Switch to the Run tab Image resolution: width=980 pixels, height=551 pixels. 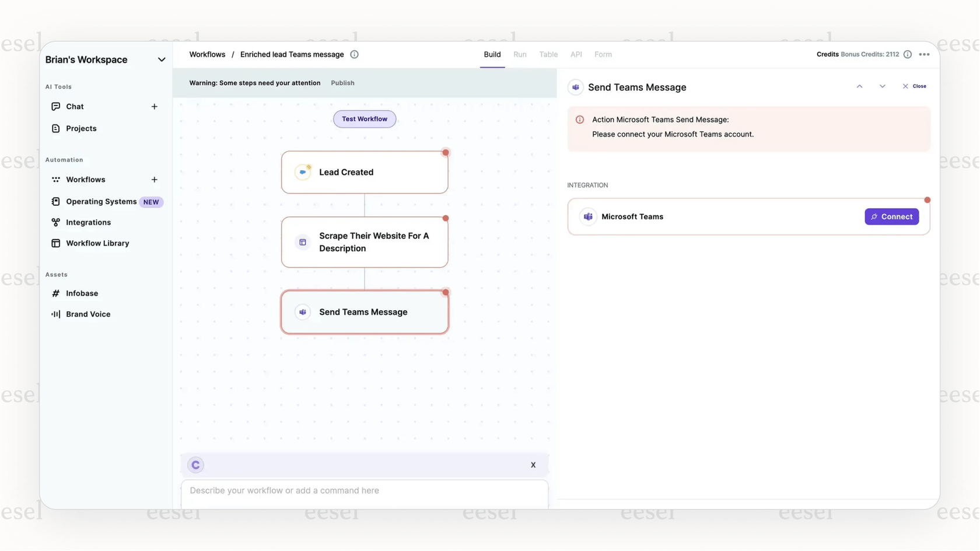tap(520, 54)
